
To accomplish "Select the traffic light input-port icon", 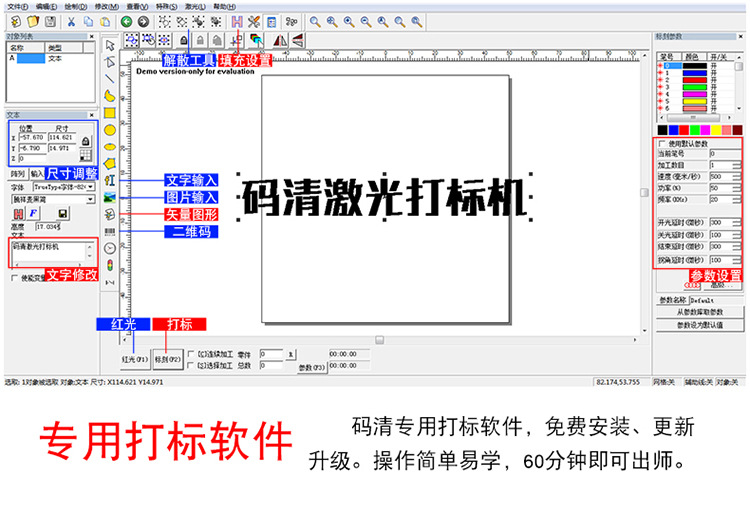I will (x=110, y=265).
